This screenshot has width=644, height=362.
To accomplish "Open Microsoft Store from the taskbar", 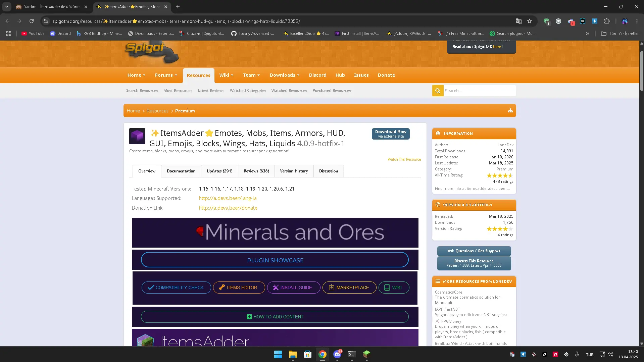I will (x=307, y=354).
